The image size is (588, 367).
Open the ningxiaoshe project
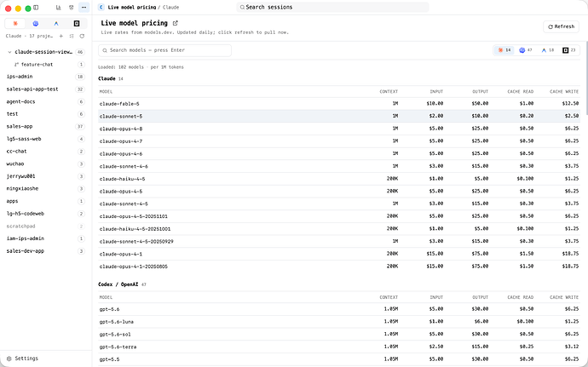point(46,188)
